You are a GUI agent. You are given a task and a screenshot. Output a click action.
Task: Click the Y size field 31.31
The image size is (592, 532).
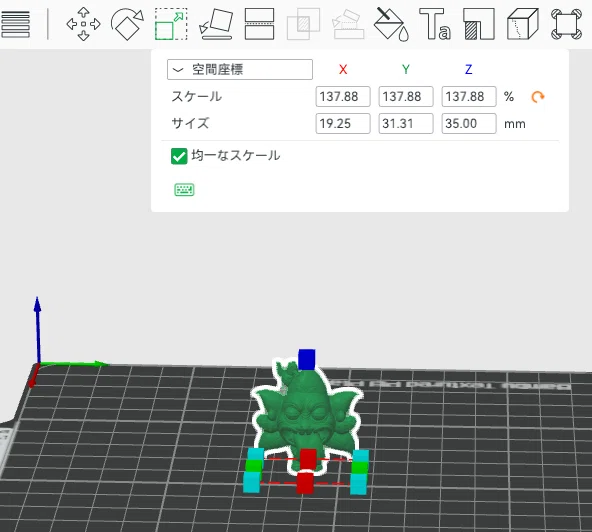coord(406,123)
